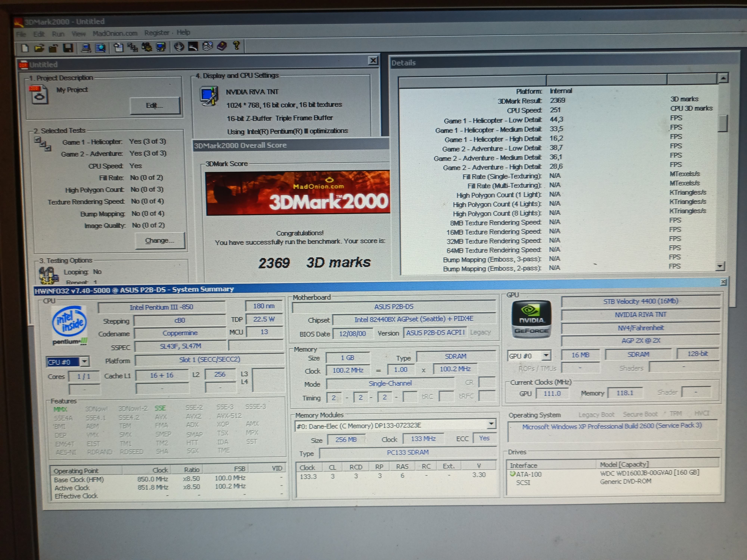
Task: Click the Save floppy disk icon
Action: pyautogui.click(x=68, y=48)
